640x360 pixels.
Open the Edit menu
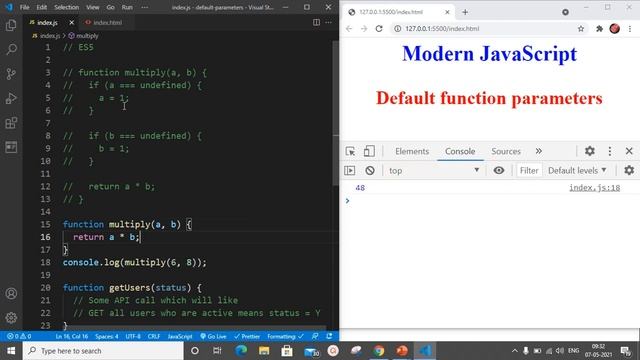tap(42, 7)
